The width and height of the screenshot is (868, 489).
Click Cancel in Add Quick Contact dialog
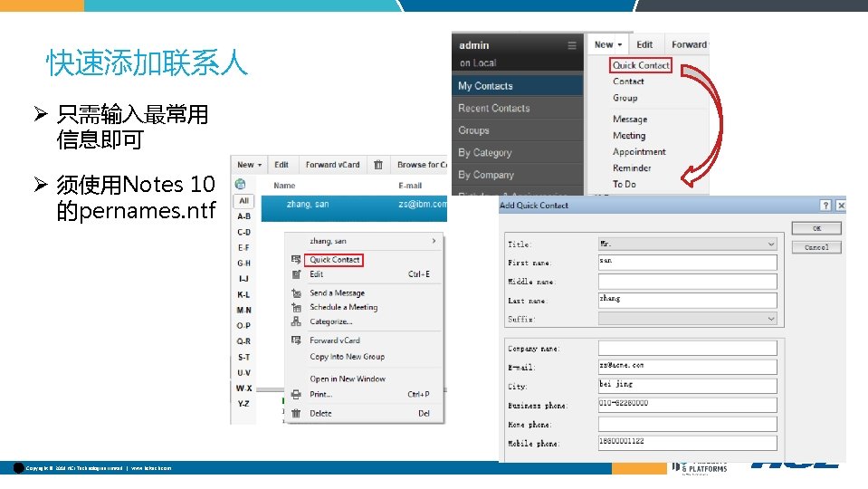(x=816, y=247)
